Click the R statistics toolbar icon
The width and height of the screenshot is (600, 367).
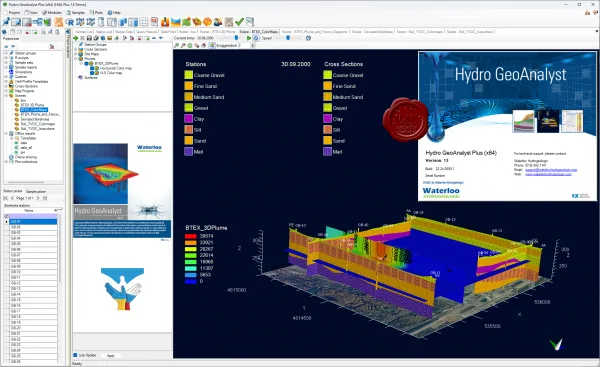tap(70, 22)
